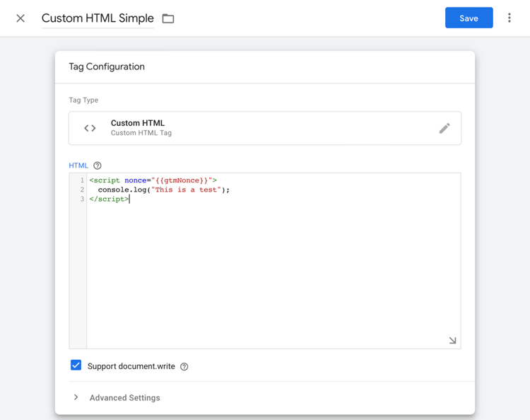Screen dimensions: 530x420
Task: Click the Advanced Settings label text
Action: pyautogui.click(x=125, y=398)
